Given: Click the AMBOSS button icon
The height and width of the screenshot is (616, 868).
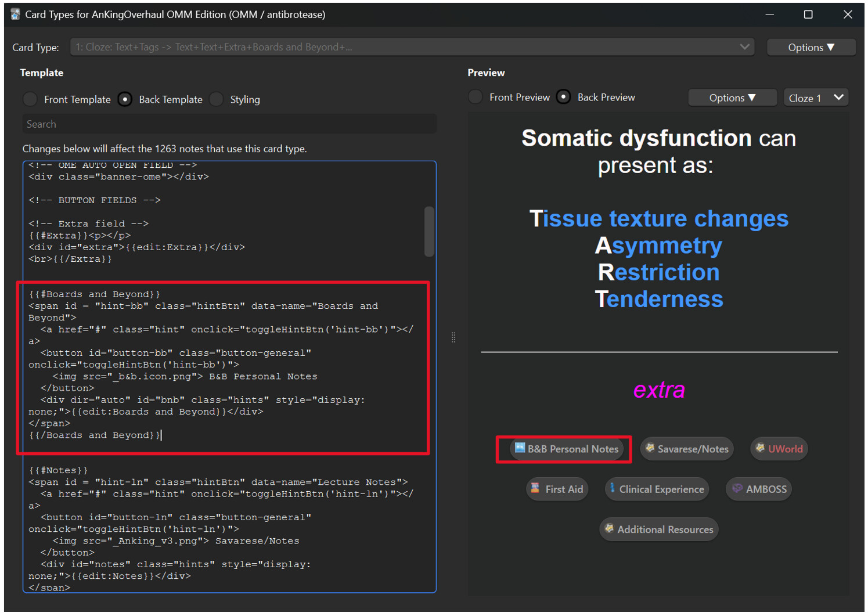Looking at the screenshot, I should pyautogui.click(x=737, y=488).
